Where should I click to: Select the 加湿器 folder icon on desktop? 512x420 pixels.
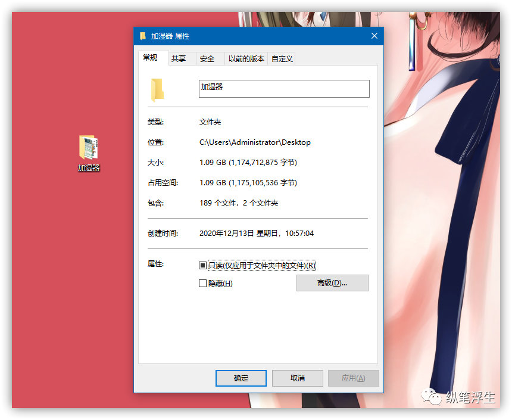tap(89, 147)
